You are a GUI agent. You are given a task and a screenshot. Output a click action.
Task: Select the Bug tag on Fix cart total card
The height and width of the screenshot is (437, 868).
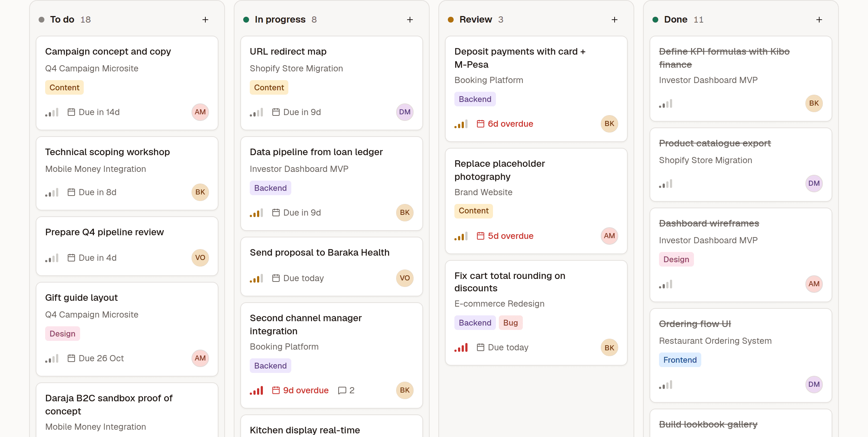click(510, 323)
